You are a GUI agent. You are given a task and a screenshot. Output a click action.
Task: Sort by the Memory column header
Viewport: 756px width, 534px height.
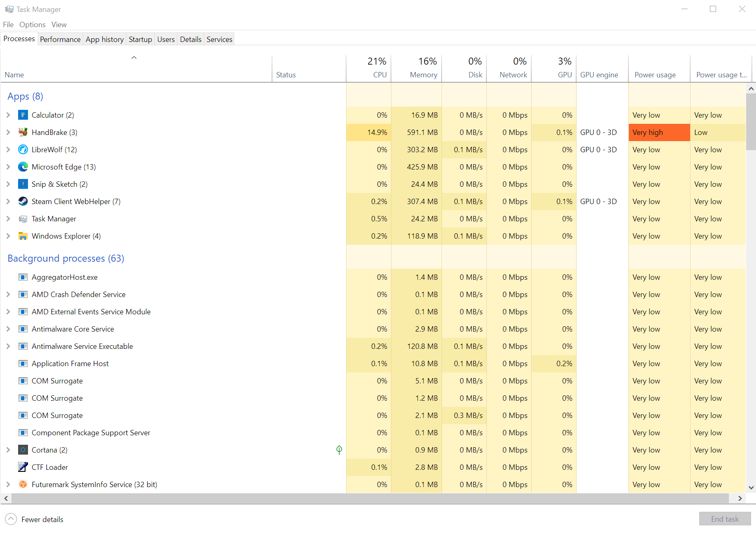(416, 68)
